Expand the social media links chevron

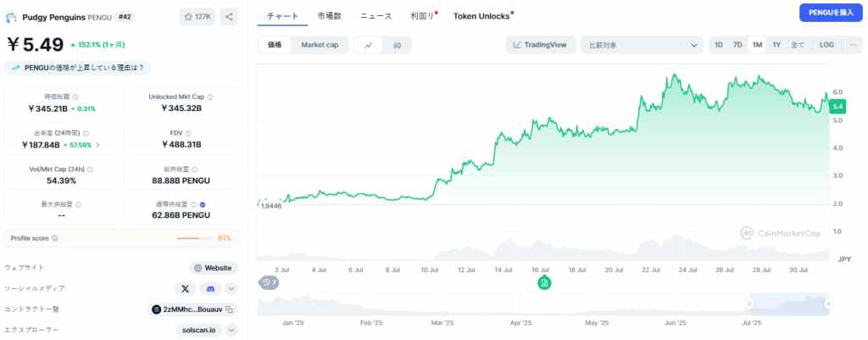click(231, 289)
